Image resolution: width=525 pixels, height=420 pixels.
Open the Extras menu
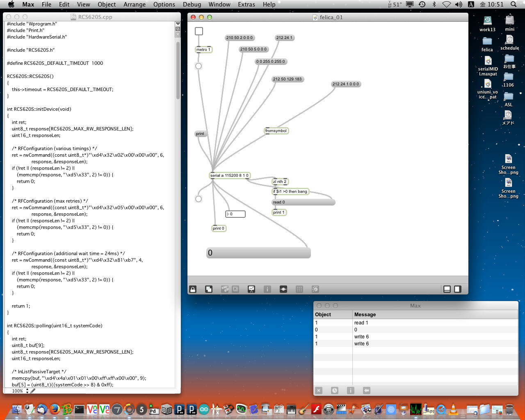coord(246,4)
